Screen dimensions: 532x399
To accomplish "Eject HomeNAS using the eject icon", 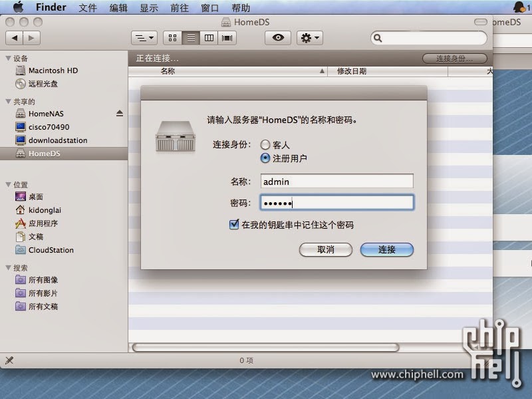I will coord(120,113).
